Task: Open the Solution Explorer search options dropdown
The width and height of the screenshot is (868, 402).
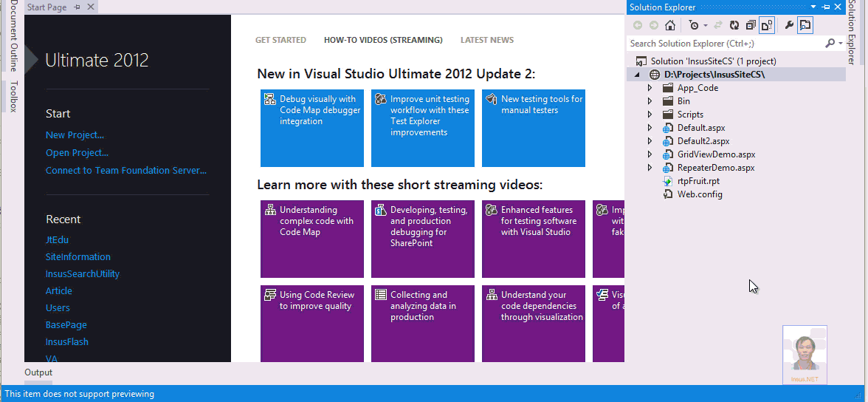Action: [x=840, y=44]
